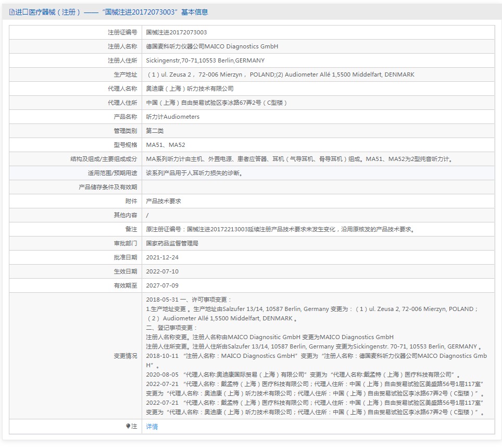Click the bulb icon beside the 注 label

128,426
